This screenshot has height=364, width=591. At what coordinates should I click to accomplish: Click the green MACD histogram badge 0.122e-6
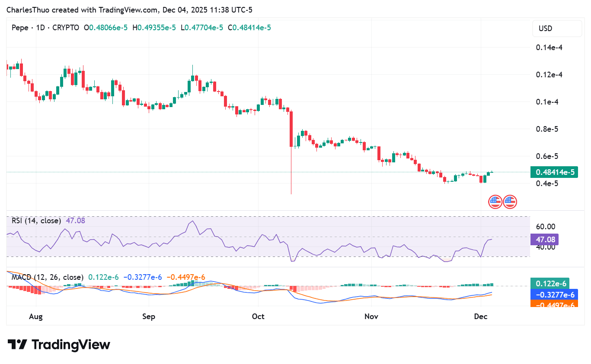(549, 284)
